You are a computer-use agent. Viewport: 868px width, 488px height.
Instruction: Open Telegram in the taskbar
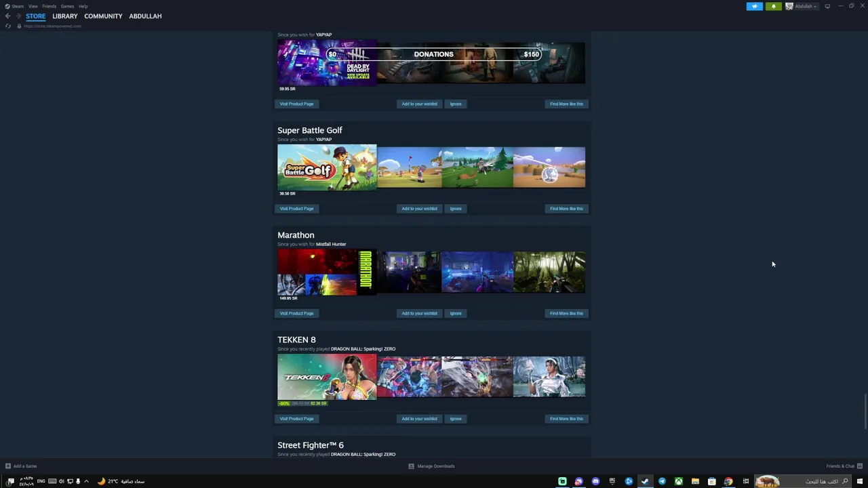click(x=662, y=481)
